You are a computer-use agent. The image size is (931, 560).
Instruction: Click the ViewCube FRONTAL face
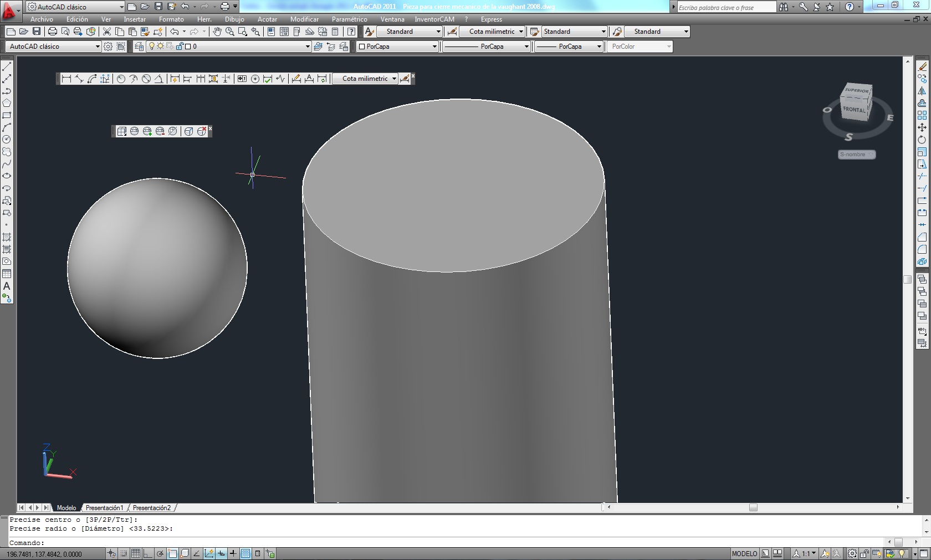(854, 109)
